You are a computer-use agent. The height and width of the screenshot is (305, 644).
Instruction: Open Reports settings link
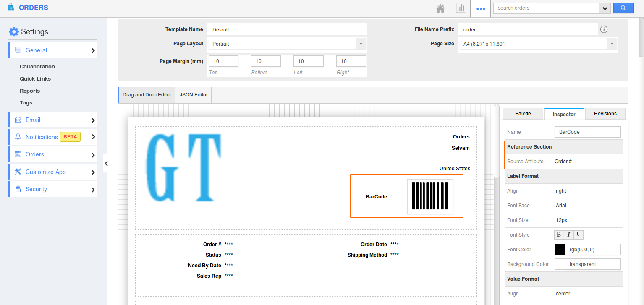(30, 91)
